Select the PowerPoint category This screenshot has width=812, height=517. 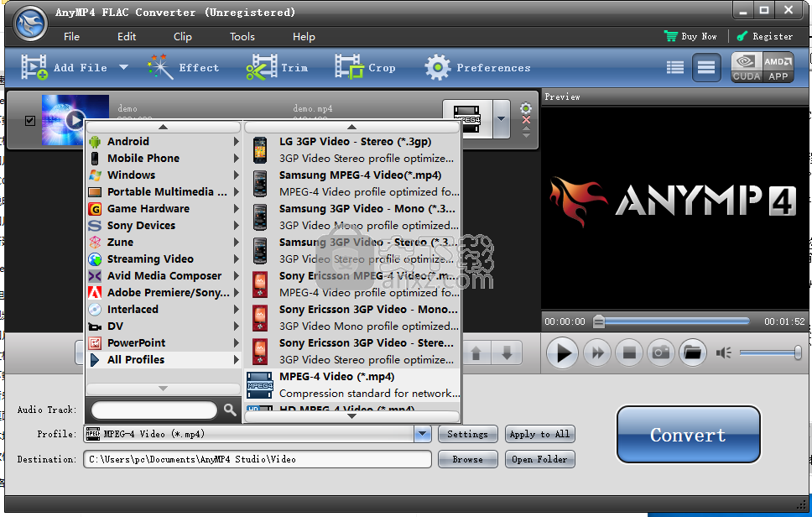tap(163, 343)
